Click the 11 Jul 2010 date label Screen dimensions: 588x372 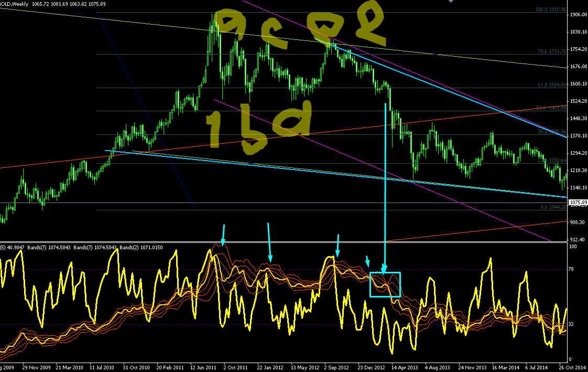coord(102,367)
